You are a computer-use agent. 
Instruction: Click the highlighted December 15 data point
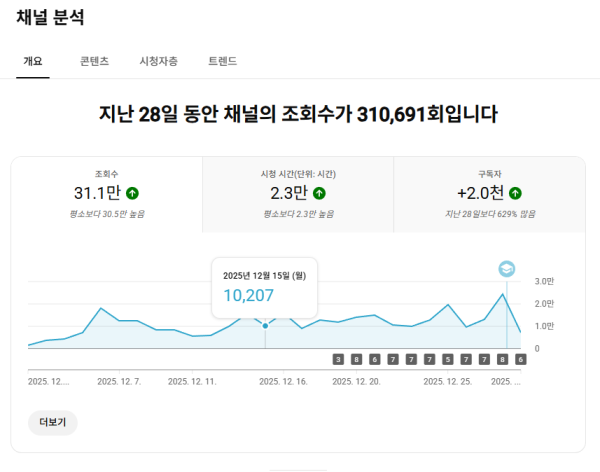(265, 325)
